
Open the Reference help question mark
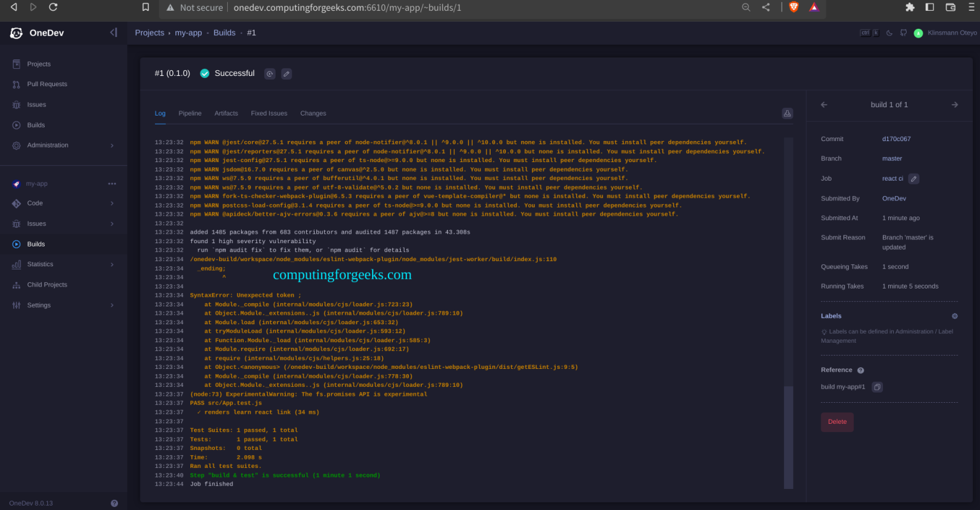pyautogui.click(x=859, y=370)
